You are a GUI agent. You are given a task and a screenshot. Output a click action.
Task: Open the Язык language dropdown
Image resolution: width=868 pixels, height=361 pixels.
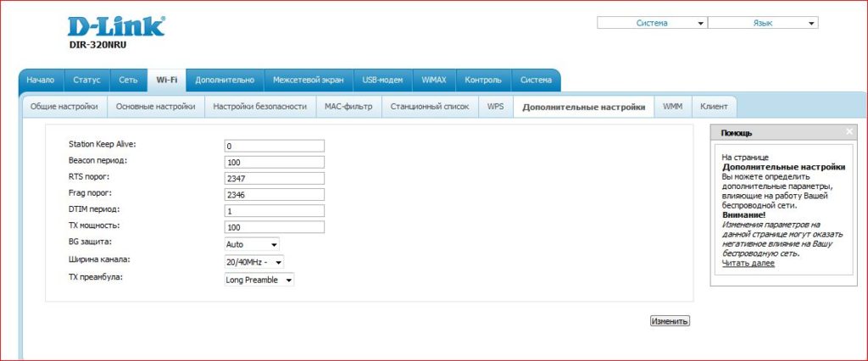point(763,23)
